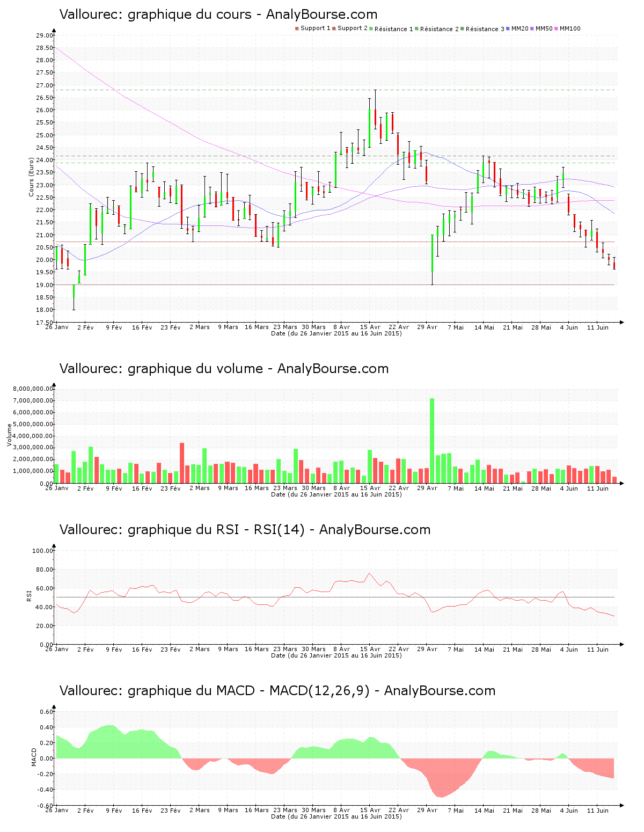
Task: Click the Support 1 red legend swatch
Action: (297, 28)
